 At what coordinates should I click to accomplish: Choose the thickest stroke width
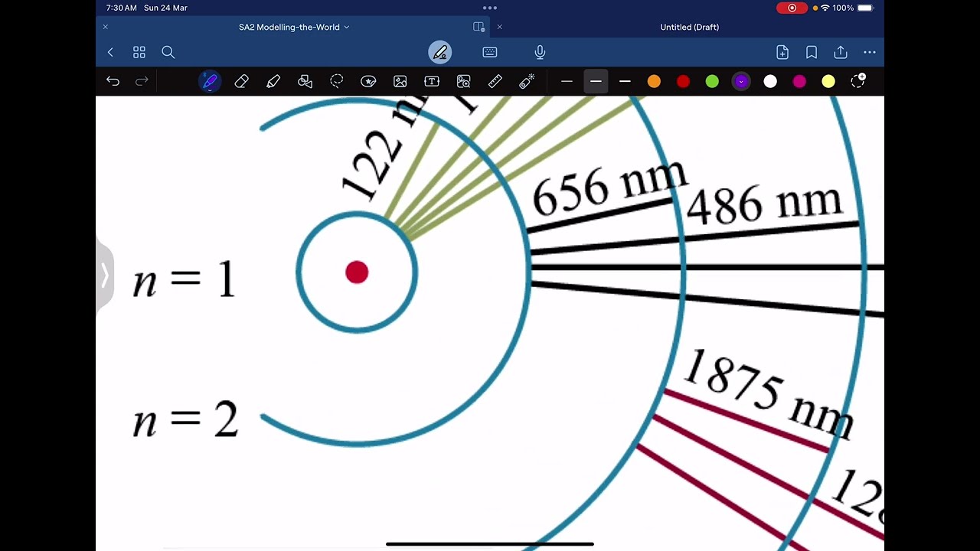(625, 81)
